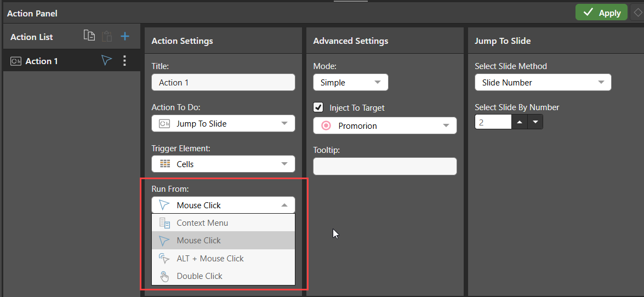This screenshot has width=644, height=297.
Task: Open the three-dot menu for Action 1
Action: tap(125, 61)
